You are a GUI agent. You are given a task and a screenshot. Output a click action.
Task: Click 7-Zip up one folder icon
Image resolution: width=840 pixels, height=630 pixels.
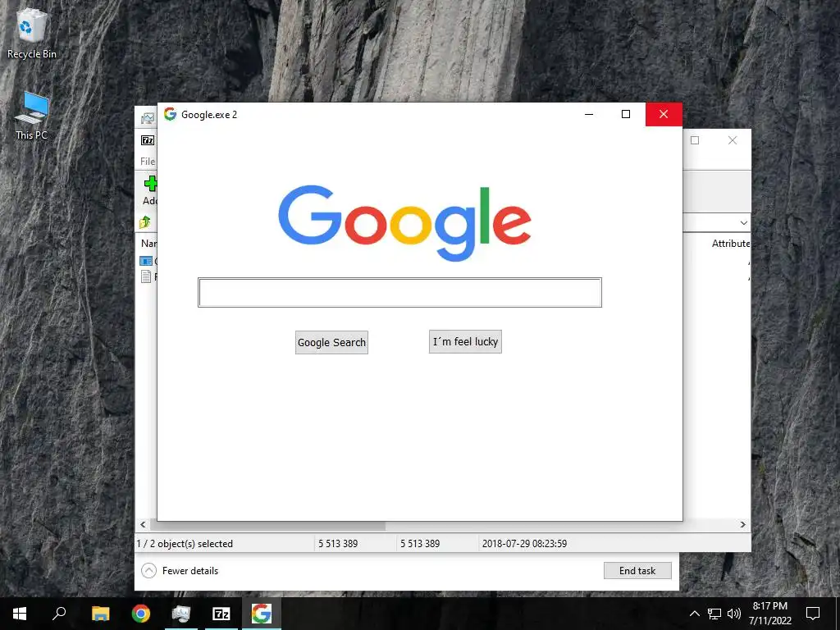click(145, 221)
